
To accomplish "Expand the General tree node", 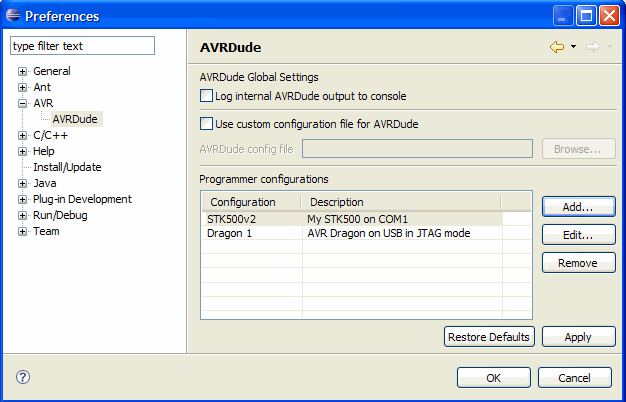I will 22,72.
